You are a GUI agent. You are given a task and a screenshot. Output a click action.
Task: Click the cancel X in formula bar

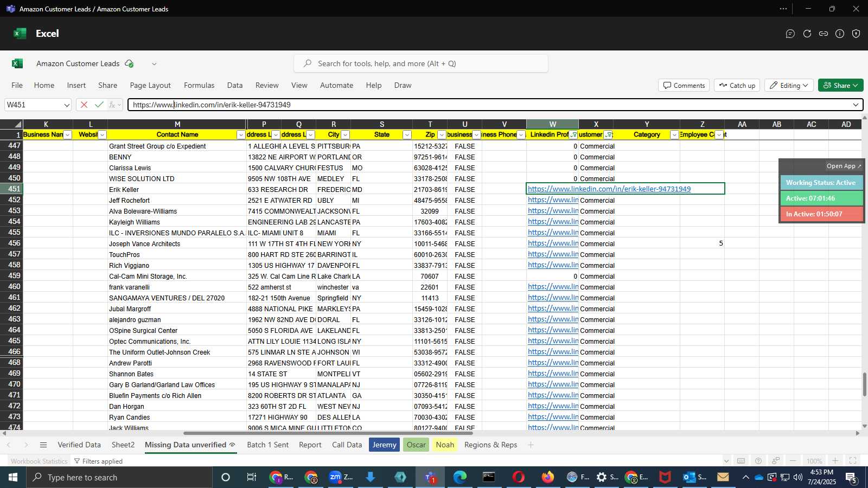[84, 105]
